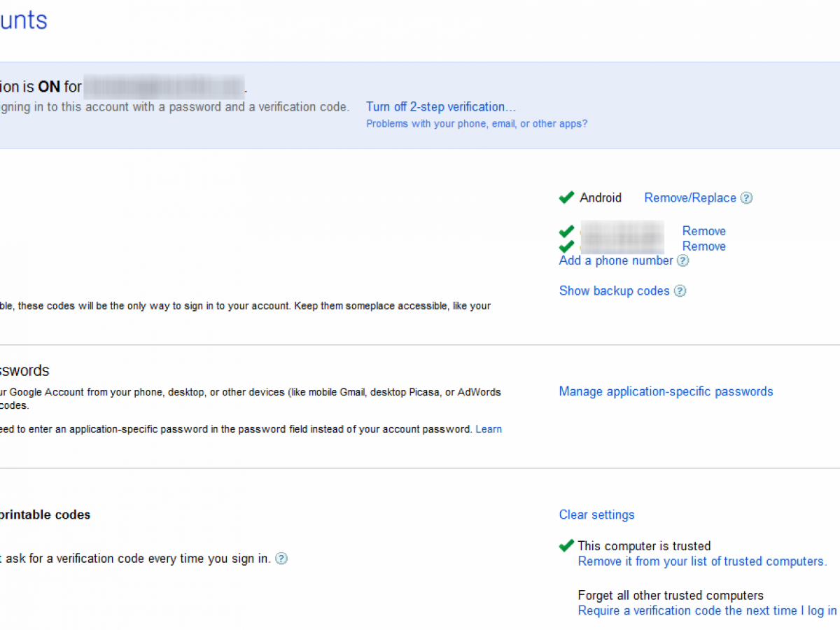This screenshot has width=840, height=630.
Task: Remove the first backup phone number
Action: (703, 231)
